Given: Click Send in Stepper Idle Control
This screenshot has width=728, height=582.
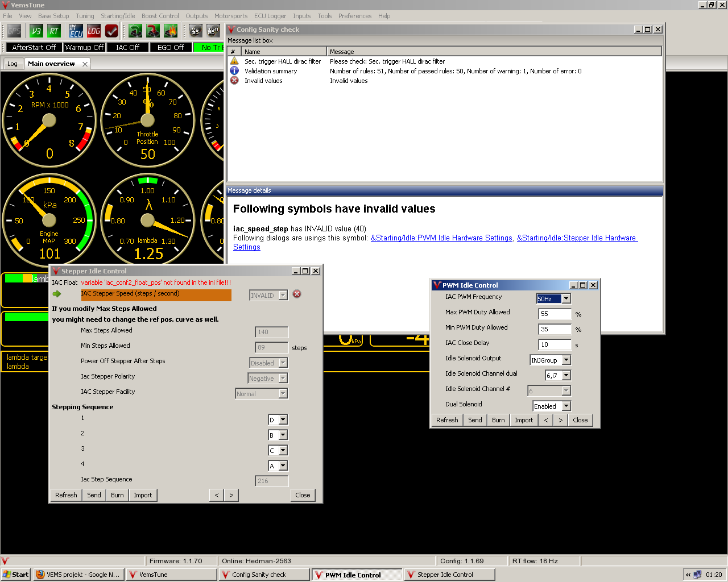Looking at the screenshot, I should pos(94,495).
